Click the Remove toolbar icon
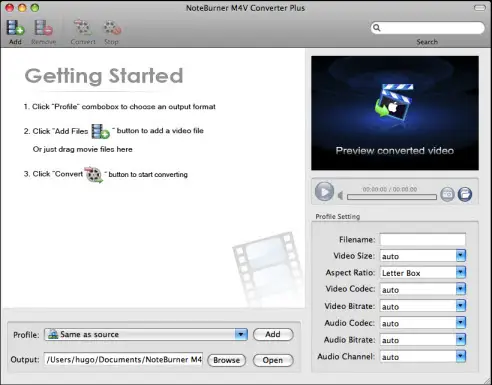 tap(44, 28)
